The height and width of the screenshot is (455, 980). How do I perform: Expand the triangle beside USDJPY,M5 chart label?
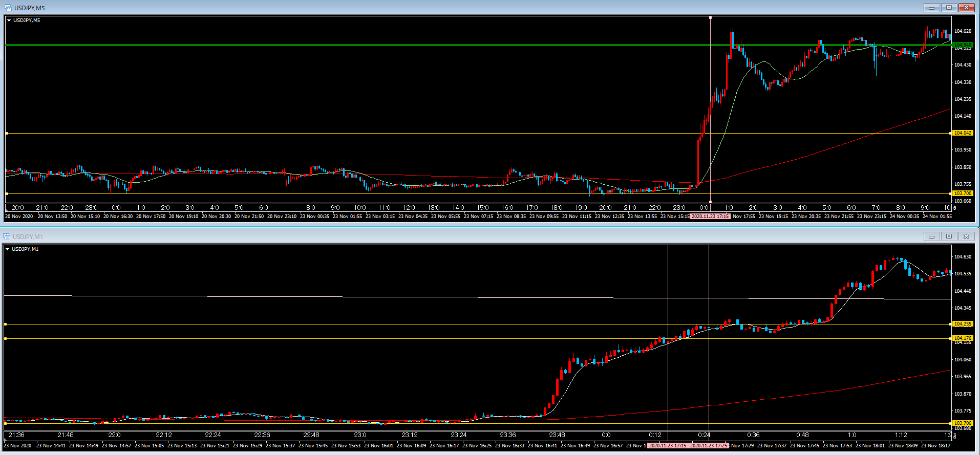[x=9, y=20]
